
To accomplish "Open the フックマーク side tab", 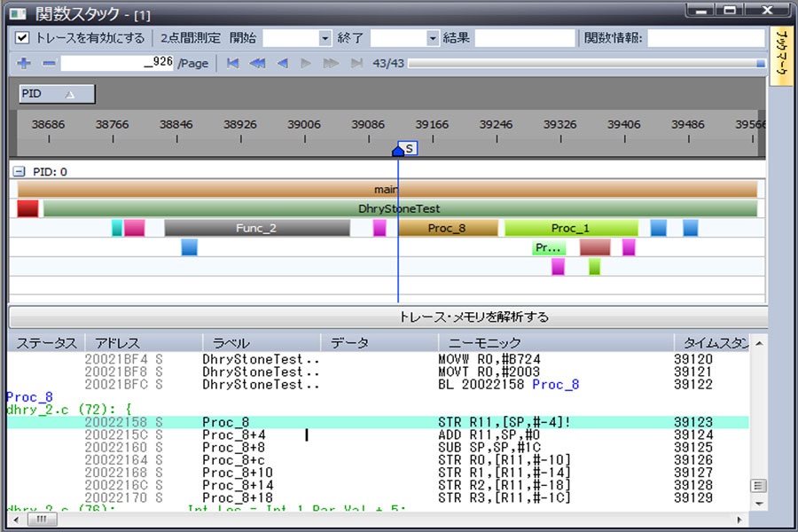I will [782, 56].
